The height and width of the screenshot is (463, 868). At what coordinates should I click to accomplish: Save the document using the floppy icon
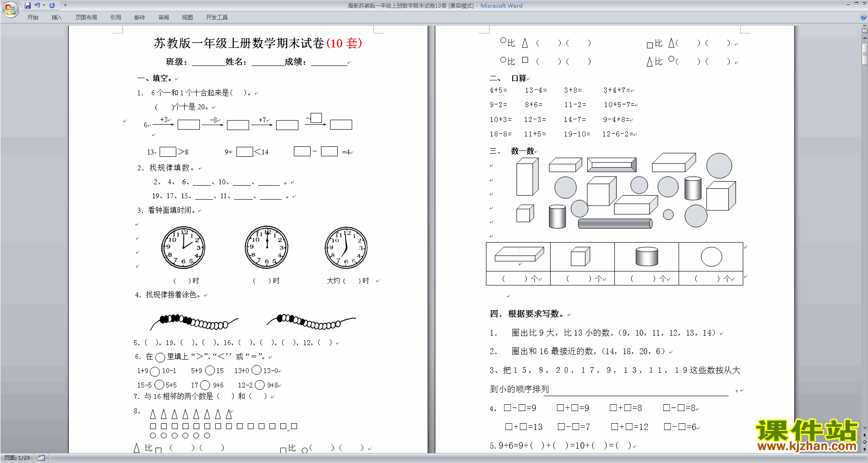tap(28, 5)
